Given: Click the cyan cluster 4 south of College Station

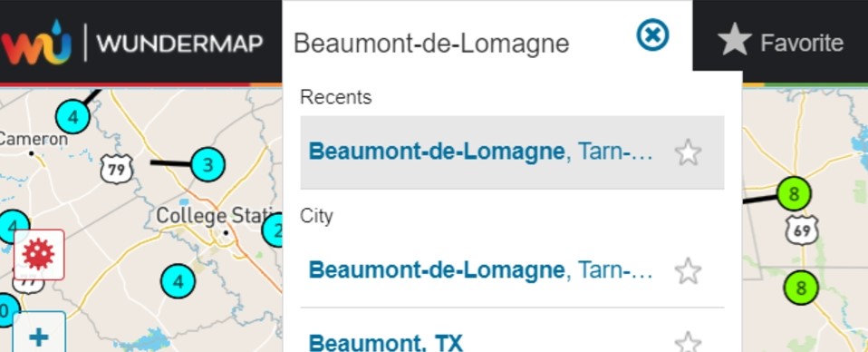Looking at the screenshot, I should point(178,281).
